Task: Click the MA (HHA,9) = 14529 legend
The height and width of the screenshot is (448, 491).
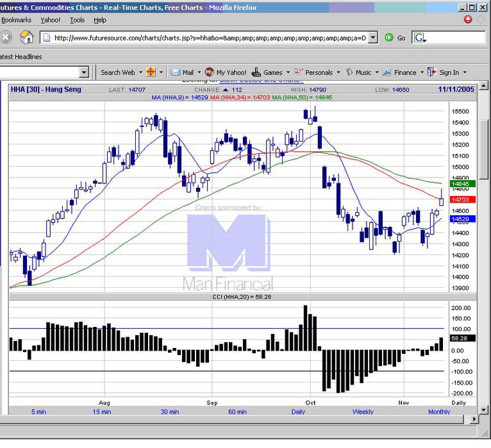Action: click(x=179, y=97)
